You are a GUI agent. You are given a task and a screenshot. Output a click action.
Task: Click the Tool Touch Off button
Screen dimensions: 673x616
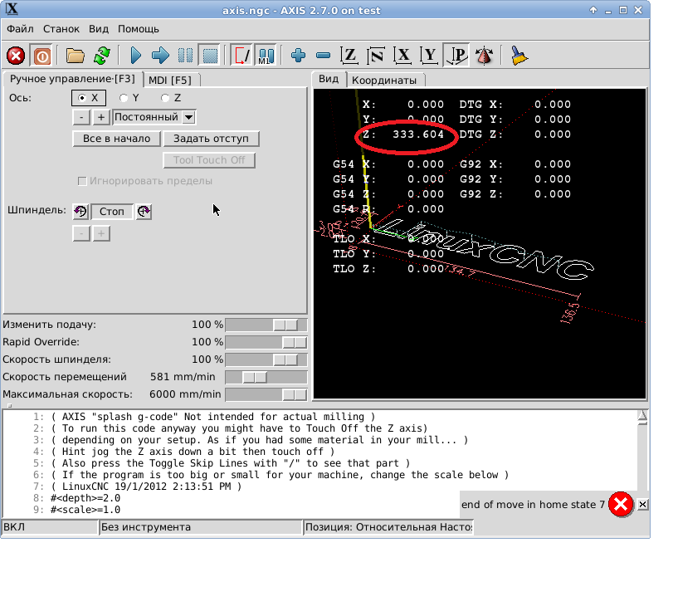click(x=209, y=160)
